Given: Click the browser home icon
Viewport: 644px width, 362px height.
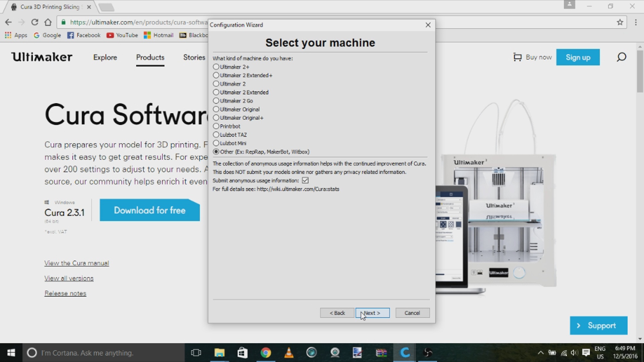Looking at the screenshot, I should (x=48, y=22).
